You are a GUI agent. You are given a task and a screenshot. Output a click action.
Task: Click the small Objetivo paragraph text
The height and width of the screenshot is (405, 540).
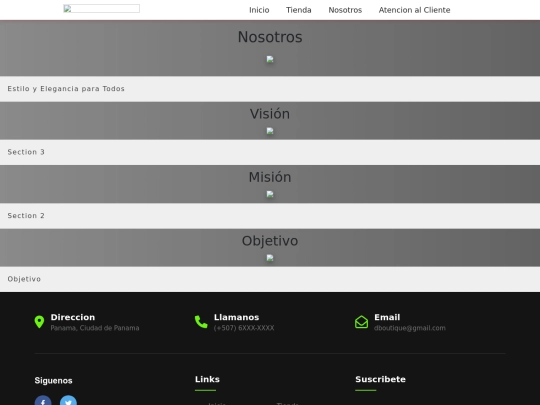[24, 279]
